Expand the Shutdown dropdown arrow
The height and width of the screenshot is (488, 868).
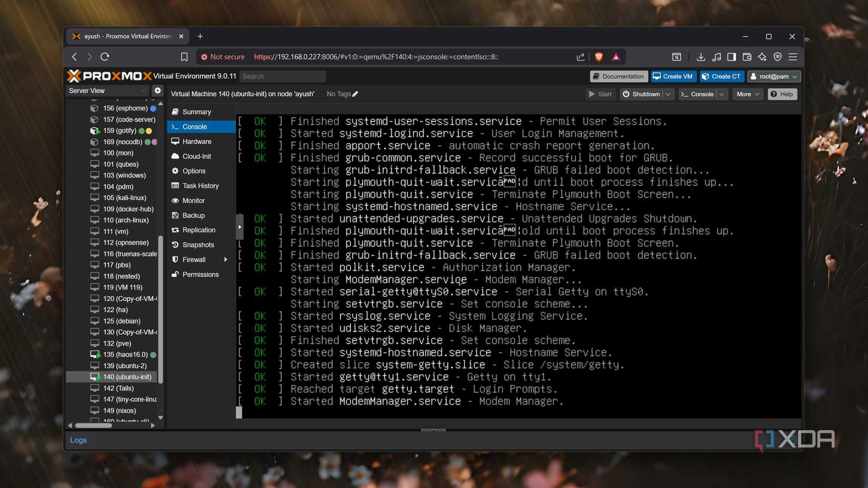pos(668,94)
